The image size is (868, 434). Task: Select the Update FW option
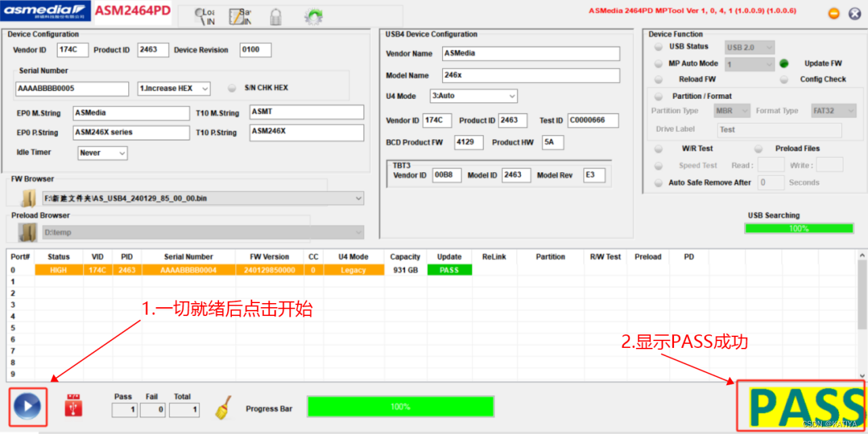pos(784,64)
